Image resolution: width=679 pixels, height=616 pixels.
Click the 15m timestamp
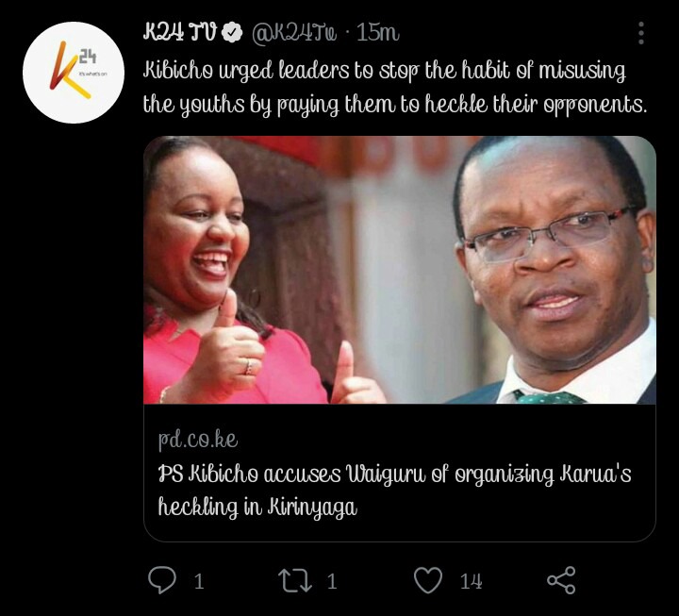pyautogui.click(x=377, y=32)
